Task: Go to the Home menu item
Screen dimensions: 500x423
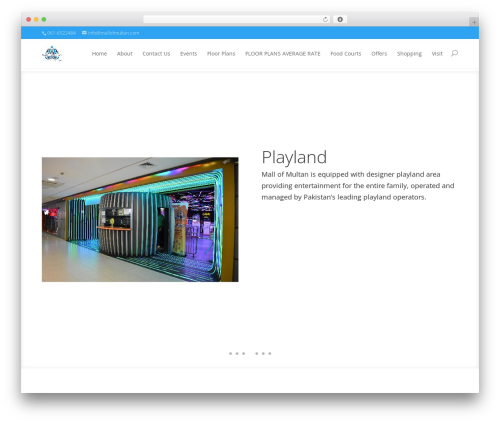Action: point(99,54)
